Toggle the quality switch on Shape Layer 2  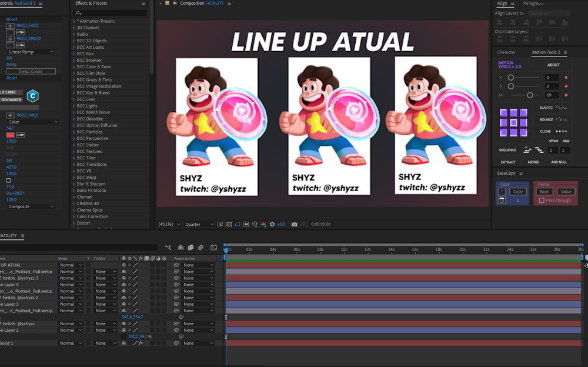click(x=135, y=331)
